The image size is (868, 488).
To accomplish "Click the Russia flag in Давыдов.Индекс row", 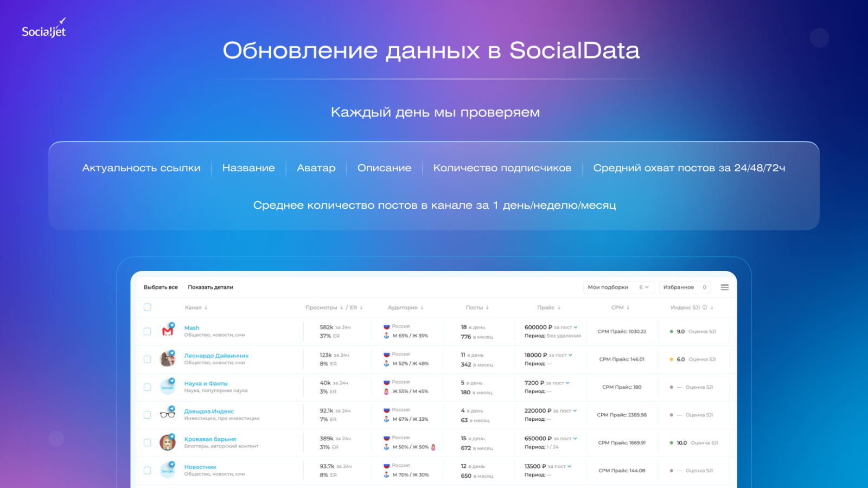I will coord(387,410).
